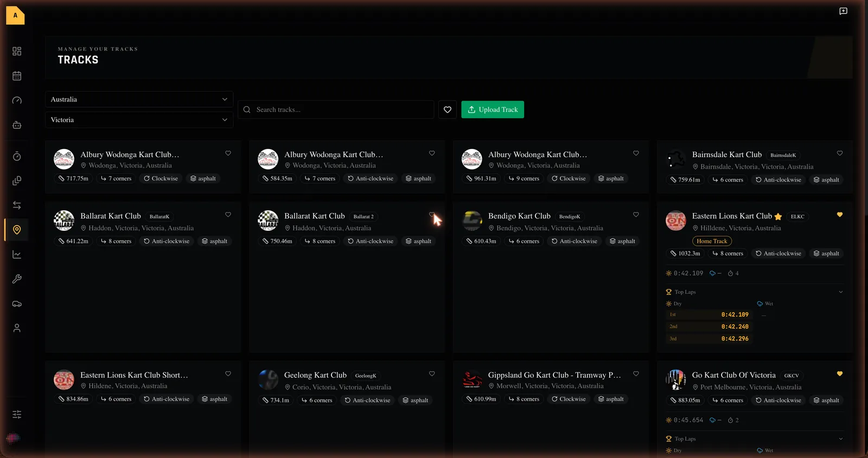Open the dashboard grid icon in sidebar

[17, 51]
